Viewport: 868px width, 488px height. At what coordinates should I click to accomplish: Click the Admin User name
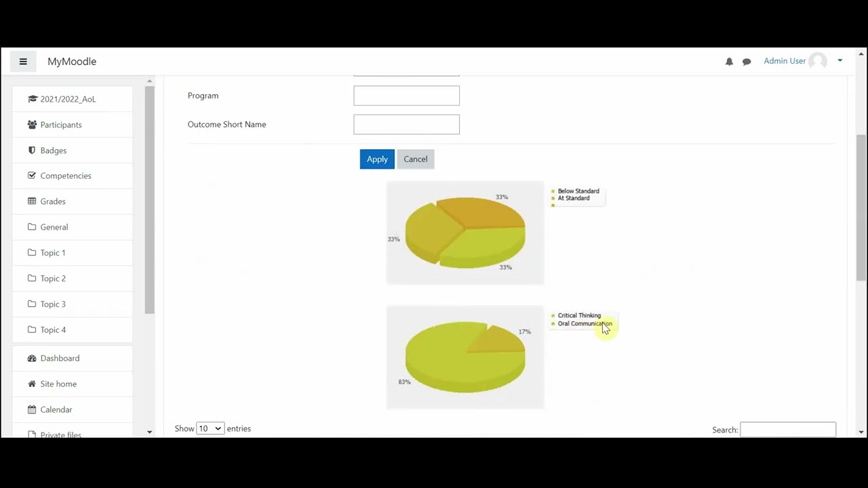coord(785,61)
